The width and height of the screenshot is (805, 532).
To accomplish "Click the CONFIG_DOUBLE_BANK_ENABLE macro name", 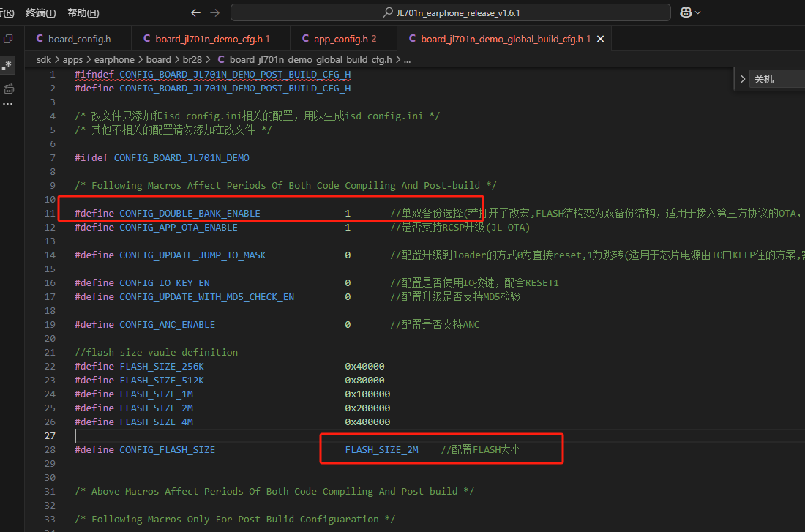I will point(190,213).
